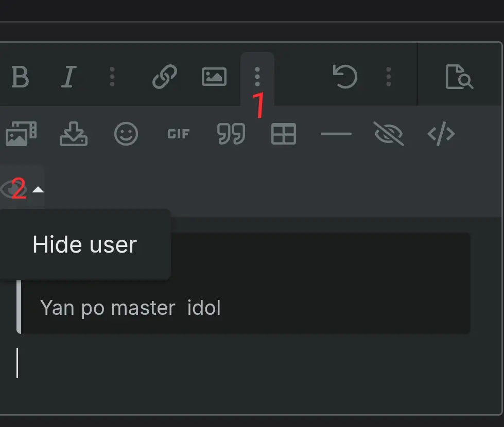Insert a code block

(x=441, y=134)
